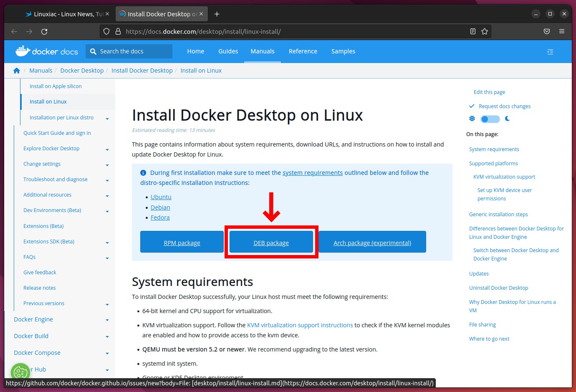
Task: Click the DEB package button
Action: point(271,242)
